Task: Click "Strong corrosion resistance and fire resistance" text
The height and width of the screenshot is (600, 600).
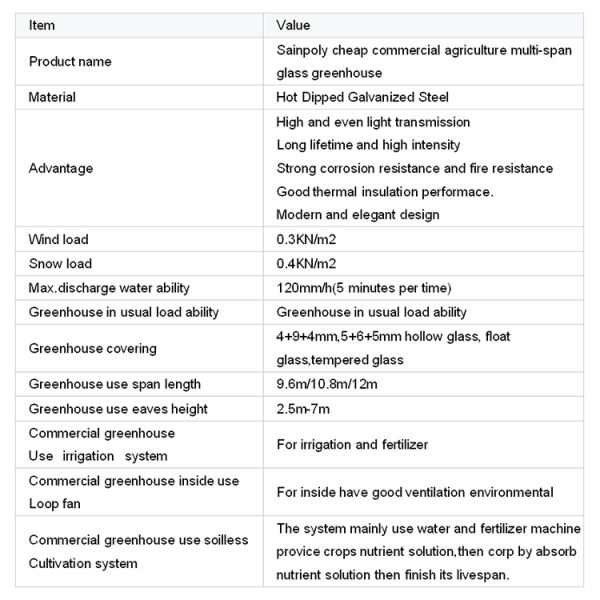Action: click(414, 168)
